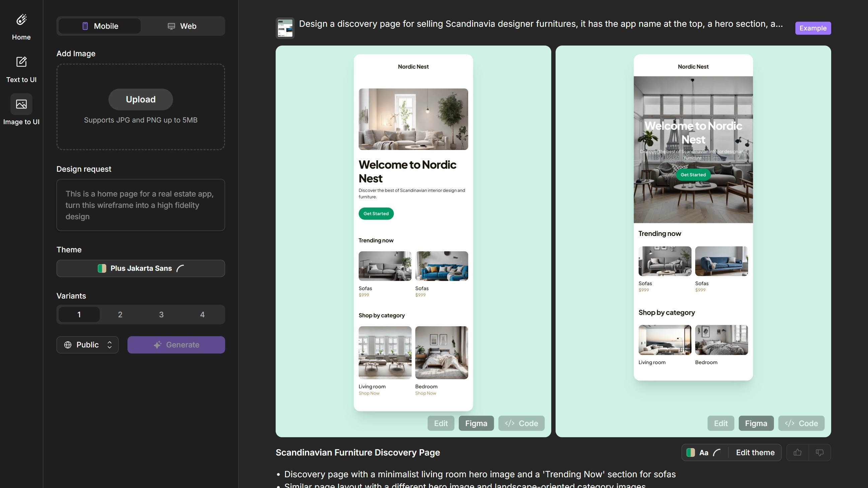Open the Text to UI tool
Viewport: 868px width, 488px height.
pos(21,62)
